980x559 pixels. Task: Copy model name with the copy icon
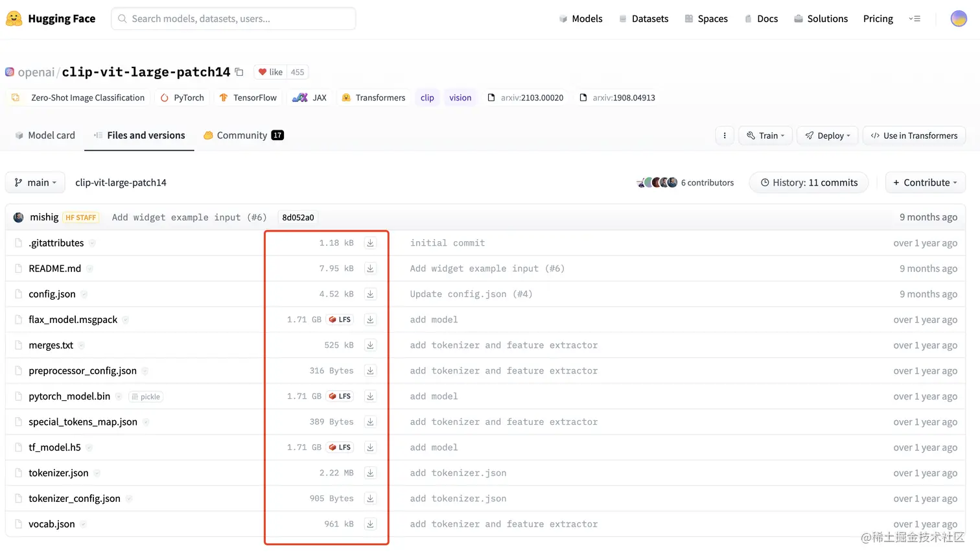(239, 72)
